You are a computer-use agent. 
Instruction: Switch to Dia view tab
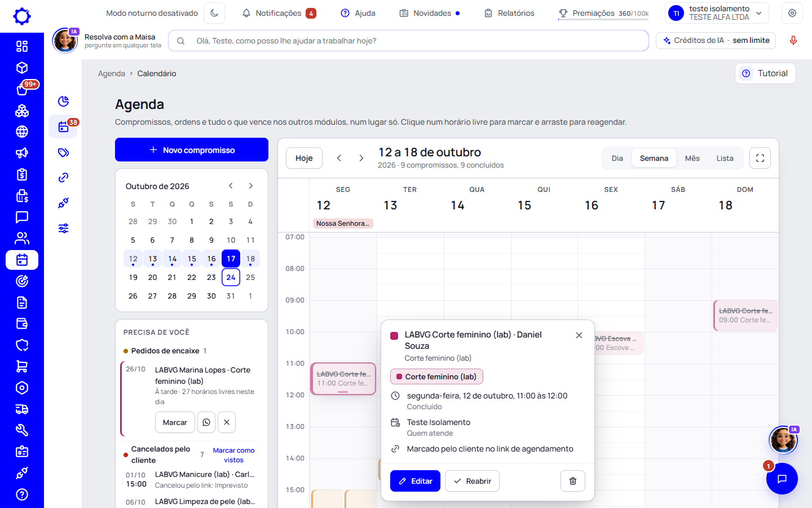pyautogui.click(x=617, y=158)
